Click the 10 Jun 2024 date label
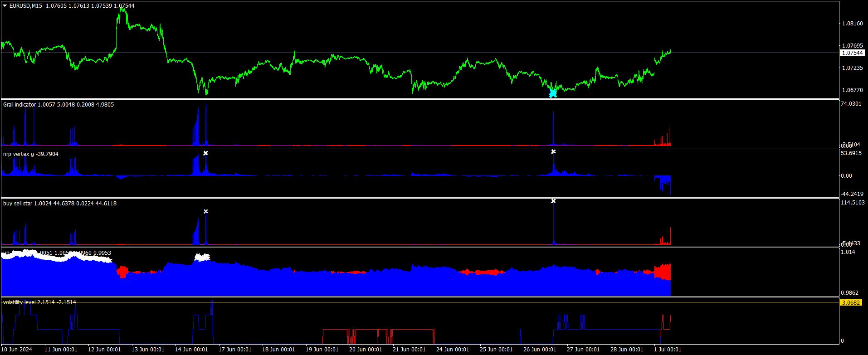The image size is (868, 355). click(x=17, y=350)
